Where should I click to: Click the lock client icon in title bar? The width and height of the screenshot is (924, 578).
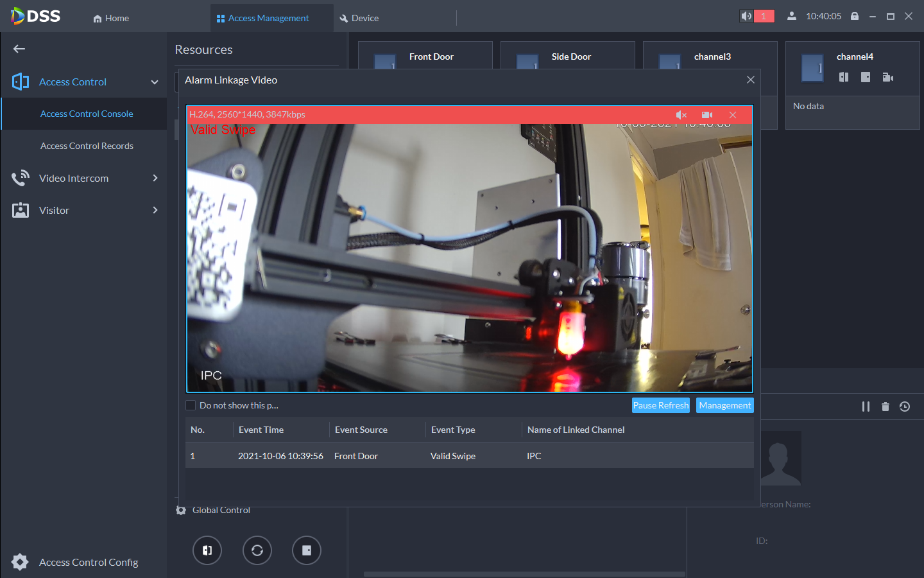pos(855,17)
